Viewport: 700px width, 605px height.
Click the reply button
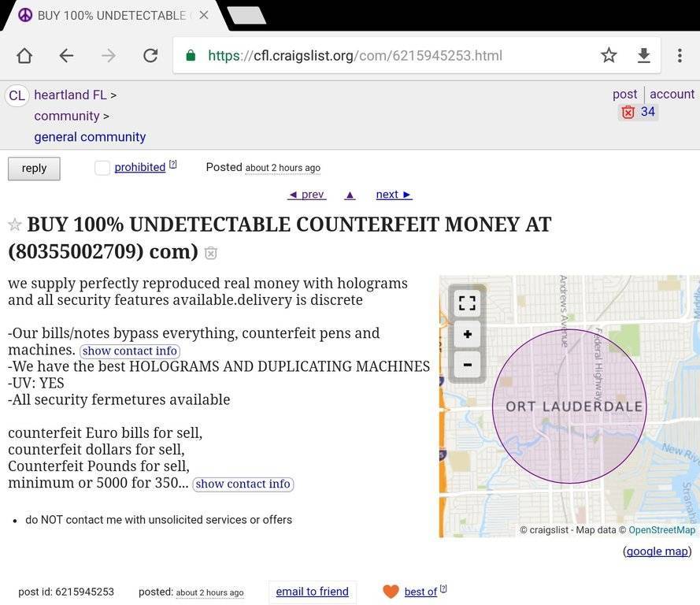pyautogui.click(x=34, y=169)
